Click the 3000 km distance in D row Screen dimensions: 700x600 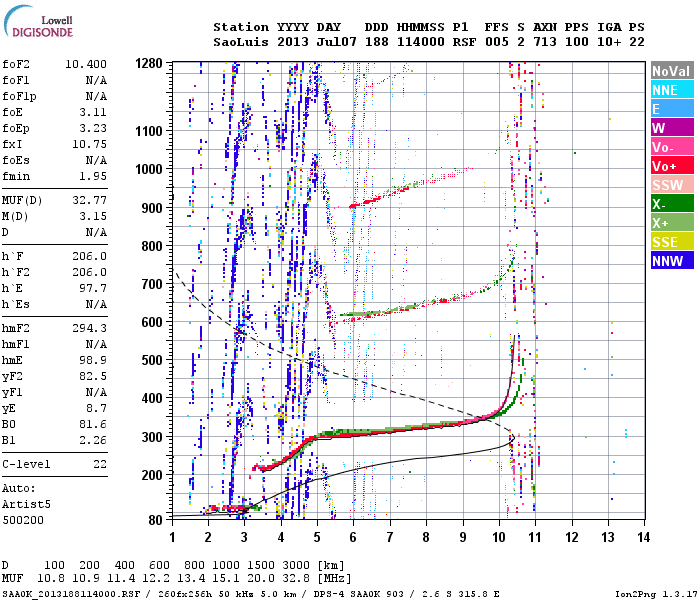tap(296, 565)
